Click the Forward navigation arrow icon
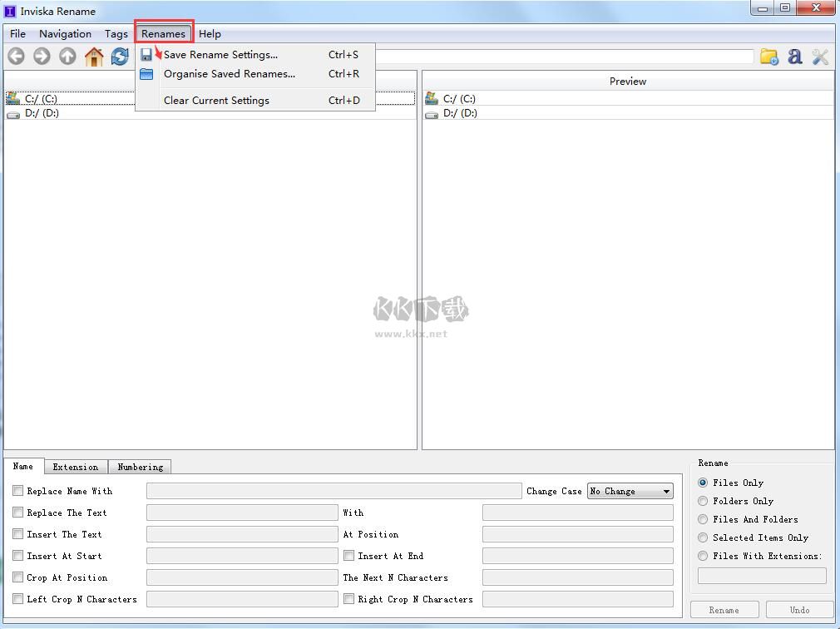This screenshot has height=629, width=840. (42, 56)
